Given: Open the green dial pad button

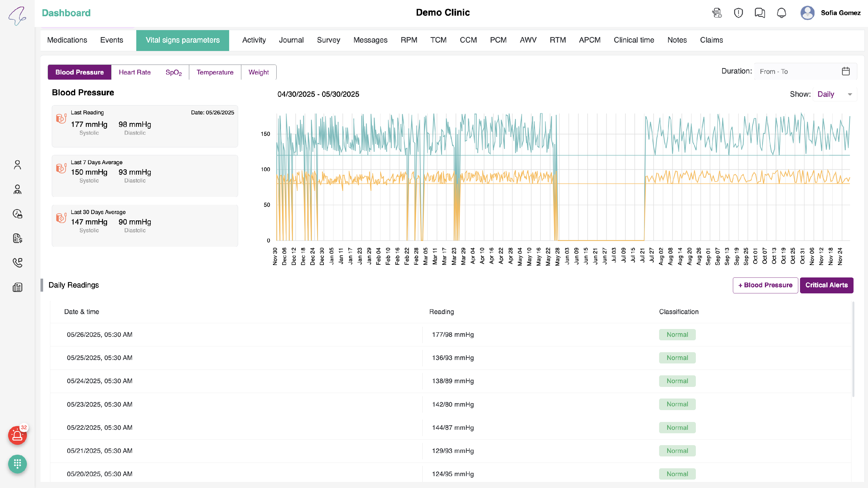Looking at the screenshot, I should [17, 464].
